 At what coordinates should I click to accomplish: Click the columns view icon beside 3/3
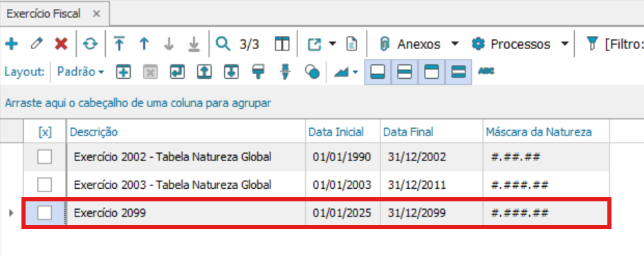pyautogui.click(x=282, y=44)
